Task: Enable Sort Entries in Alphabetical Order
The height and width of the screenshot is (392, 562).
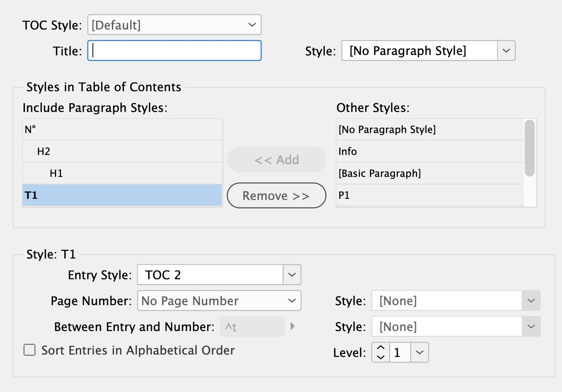Action: 29,350
